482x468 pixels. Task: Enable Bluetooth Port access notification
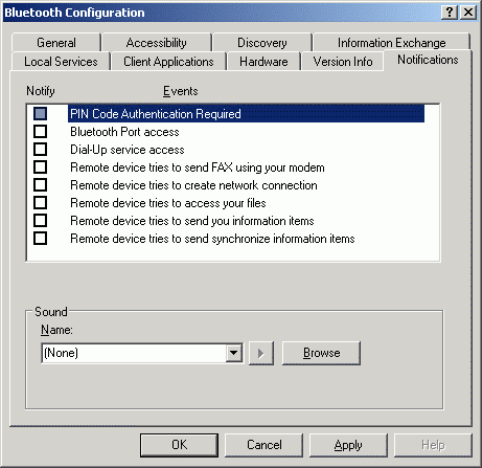click(x=40, y=132)
